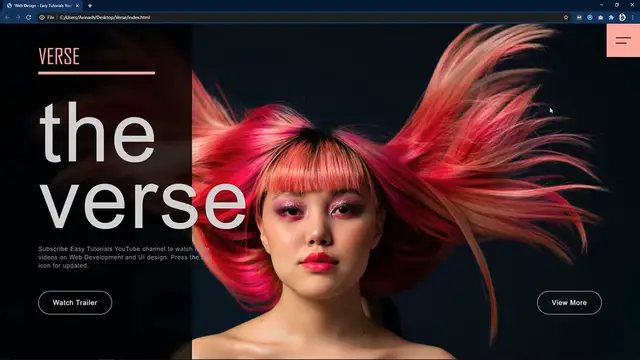This screenshot has width=640, height=360.
Task: Click the VERSE logo
Action: (59, 56)
